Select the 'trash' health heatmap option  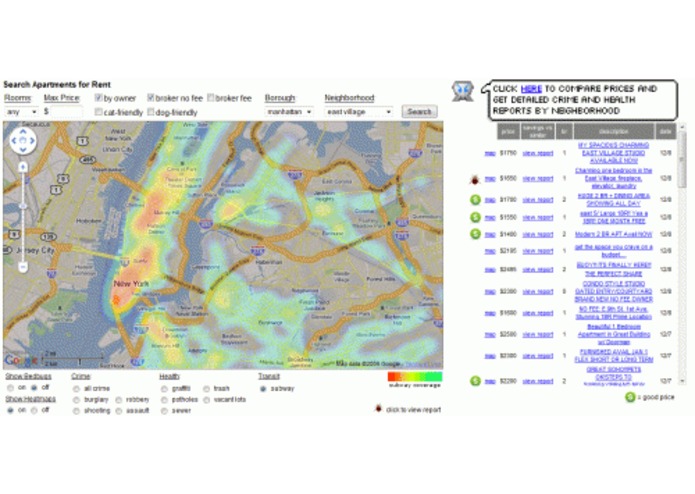pos(207,389)
